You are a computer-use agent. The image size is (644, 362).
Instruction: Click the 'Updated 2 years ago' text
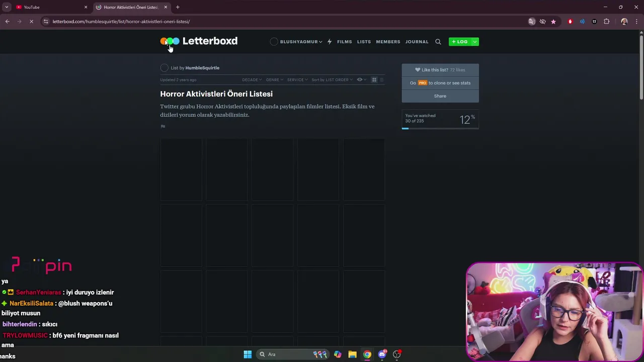coord(178,80)
